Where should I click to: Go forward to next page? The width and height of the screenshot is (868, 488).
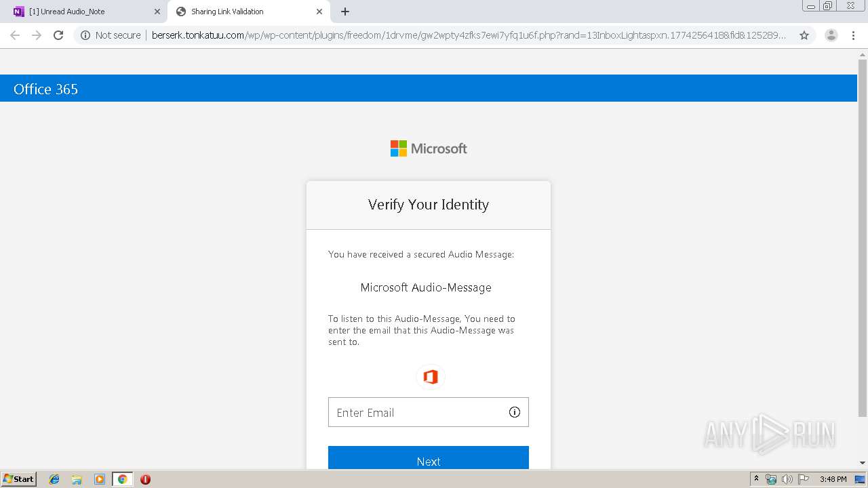coord(37,35)
